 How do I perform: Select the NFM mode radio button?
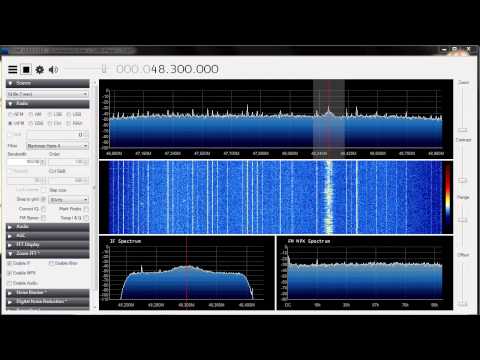tap(10, 114)
